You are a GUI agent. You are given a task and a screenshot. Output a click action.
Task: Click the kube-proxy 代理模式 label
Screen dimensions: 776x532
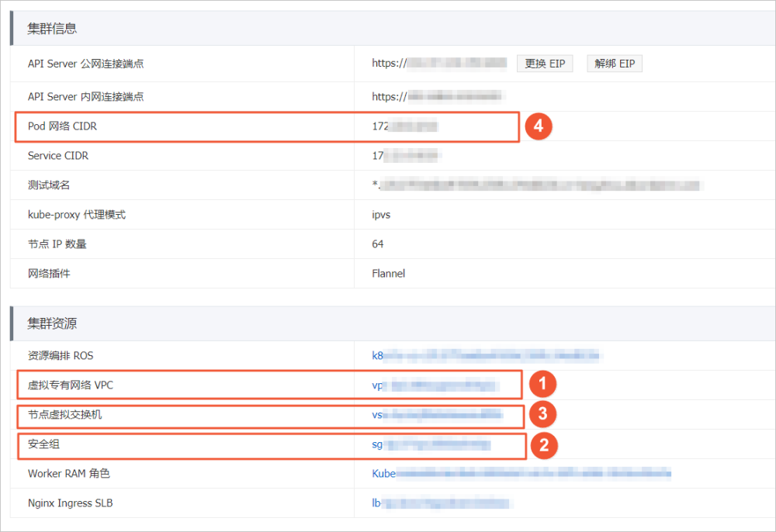(77, 215)
